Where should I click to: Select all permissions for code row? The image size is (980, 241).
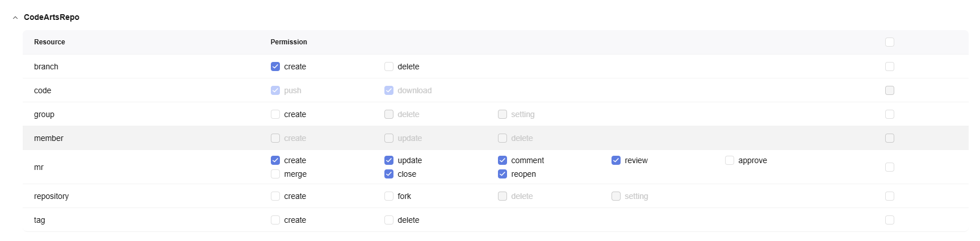[890, 90]
